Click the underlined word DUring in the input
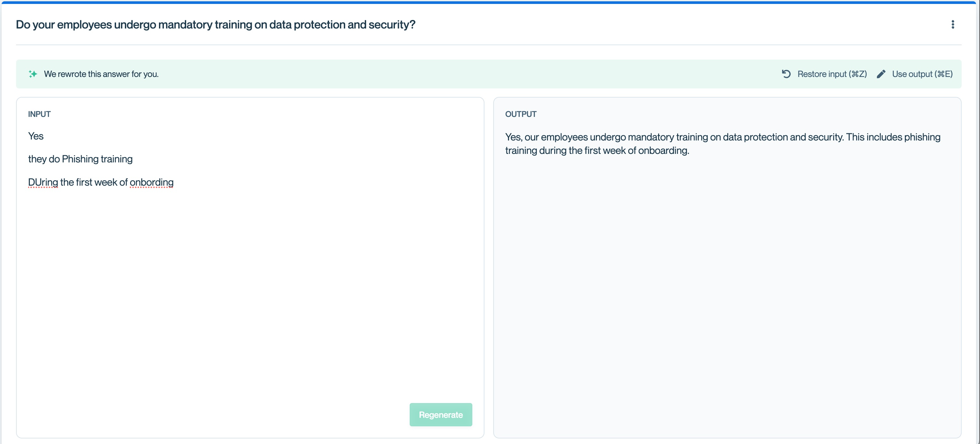 click(43, 182)
